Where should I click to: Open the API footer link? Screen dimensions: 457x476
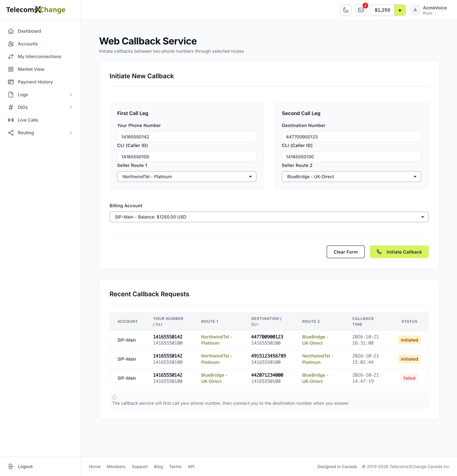pos(191,467)
